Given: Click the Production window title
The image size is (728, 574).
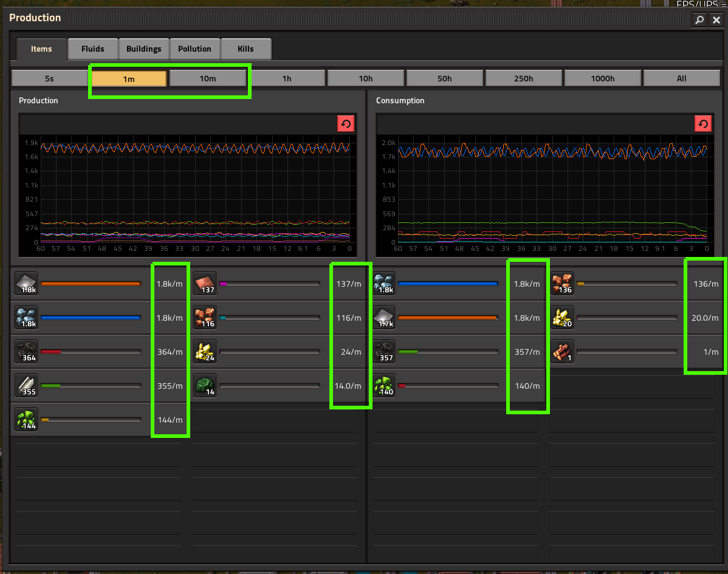Looking at the screenshot, I should (x=35, y=18).
